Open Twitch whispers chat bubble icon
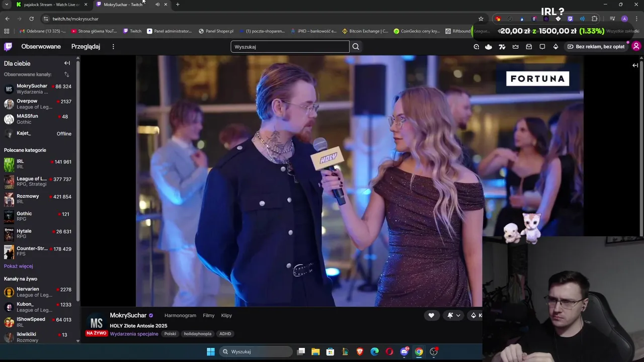The height and width of the screenshot is (362, 644). pos(542,47)
